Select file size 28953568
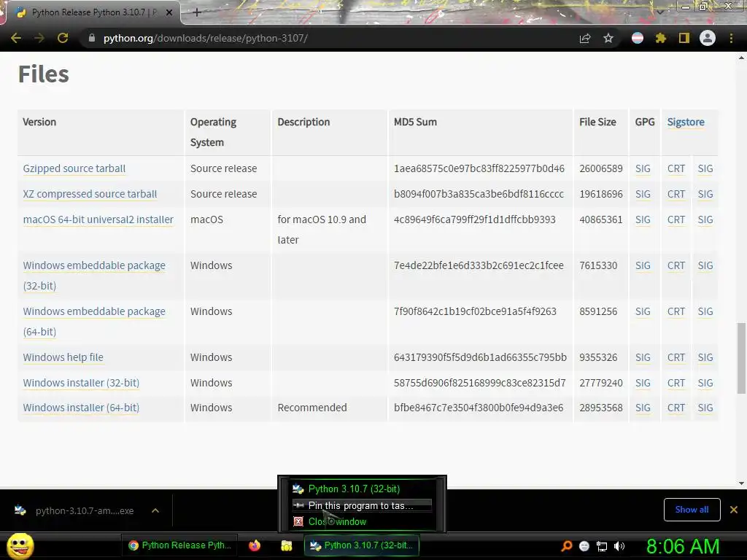Screen dimensions: 747x560 point(601,408)
